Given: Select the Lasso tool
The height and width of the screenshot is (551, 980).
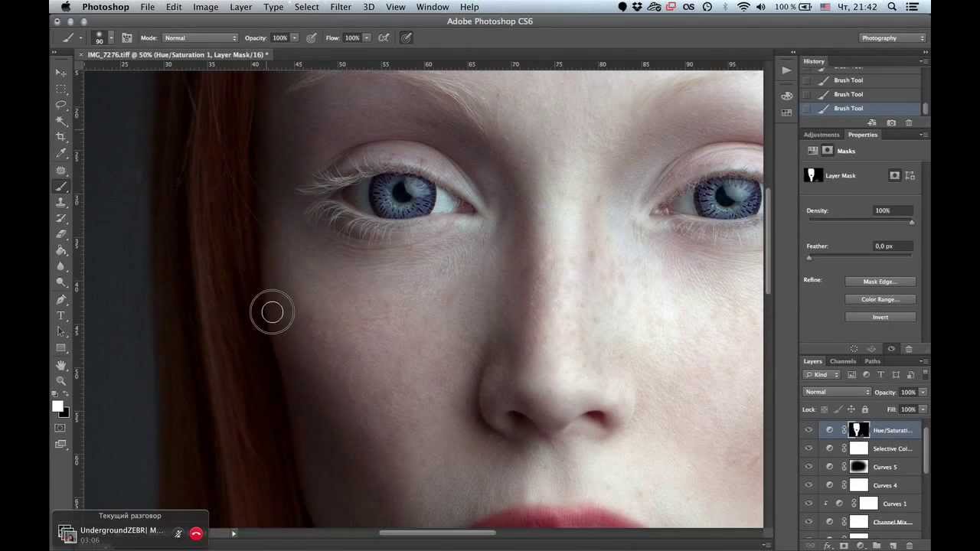Looking at the screenshot, I should (x=61, y=105).
